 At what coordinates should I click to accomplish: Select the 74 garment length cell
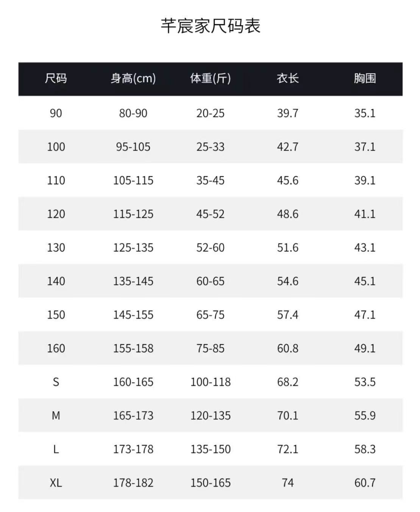(x=287, y=483)
